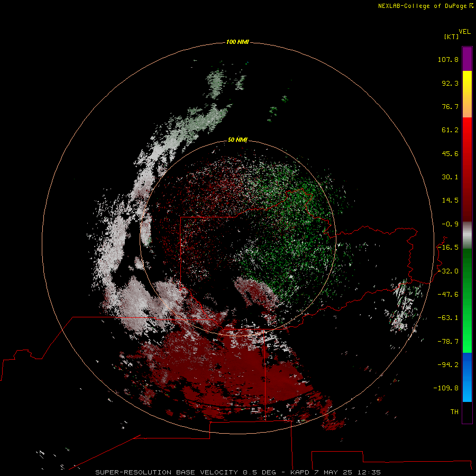Click the -63.1 velocity scale value

tap(448, 318)
